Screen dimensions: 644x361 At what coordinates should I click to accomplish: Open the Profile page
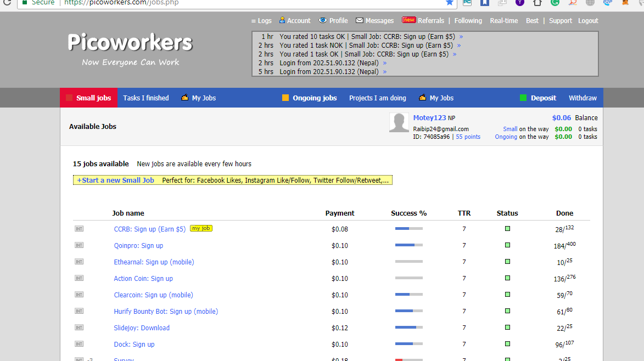coord(333,20)
